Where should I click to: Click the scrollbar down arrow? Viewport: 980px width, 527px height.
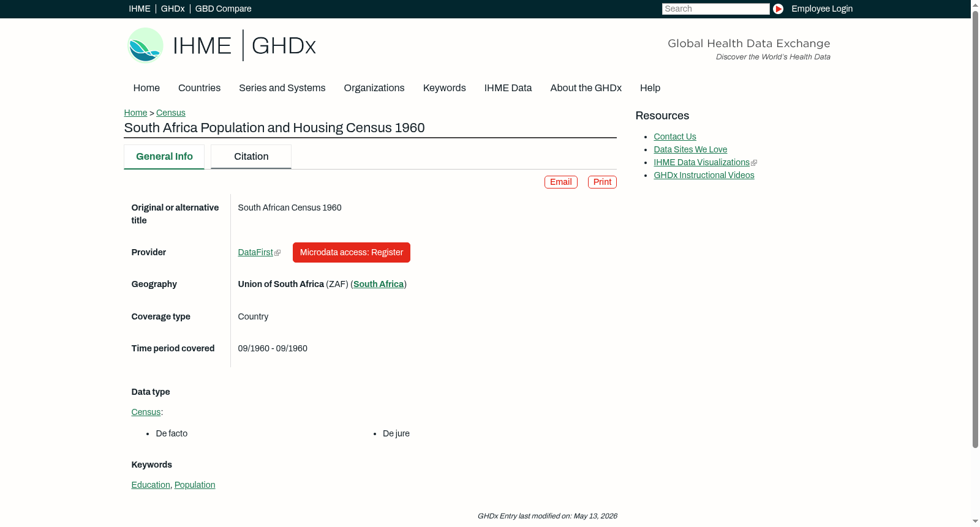point(975,522)
